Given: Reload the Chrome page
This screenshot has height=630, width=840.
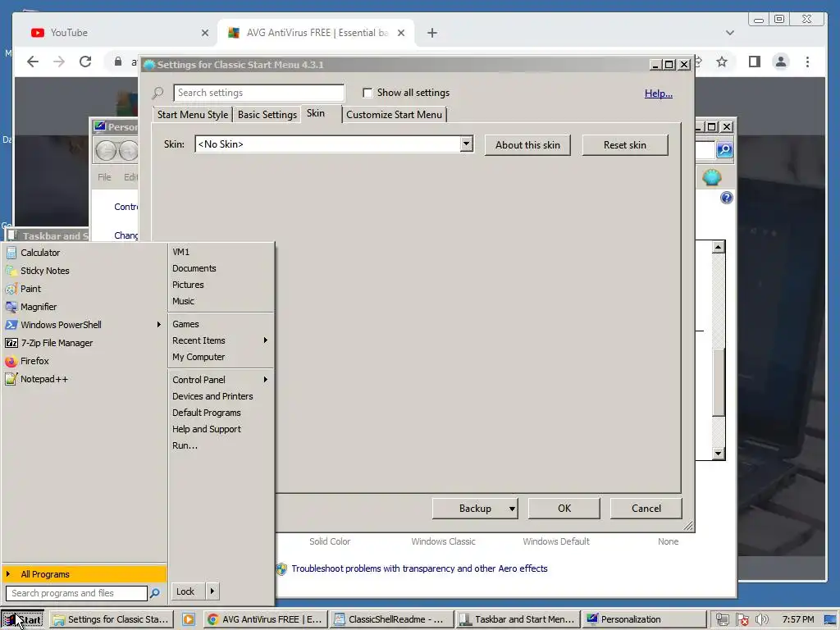Looking at the screenshot, I should (x=85, y=62).
